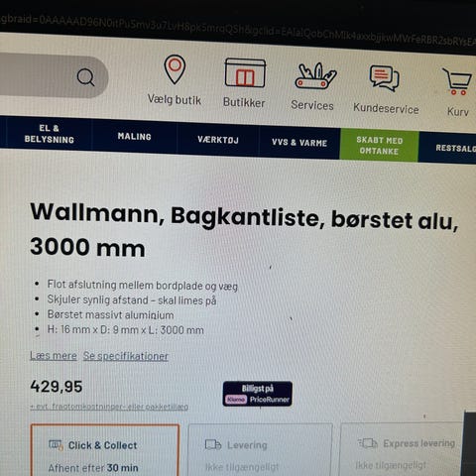Screen dimensions: 476x476
Task: Open the Værktøj menu
Action: point(218,140)
